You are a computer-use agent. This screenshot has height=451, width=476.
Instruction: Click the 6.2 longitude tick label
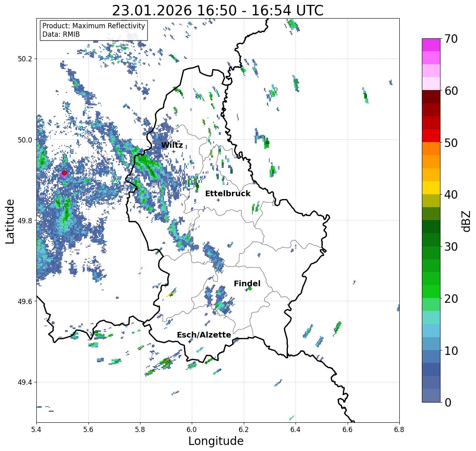244,430
